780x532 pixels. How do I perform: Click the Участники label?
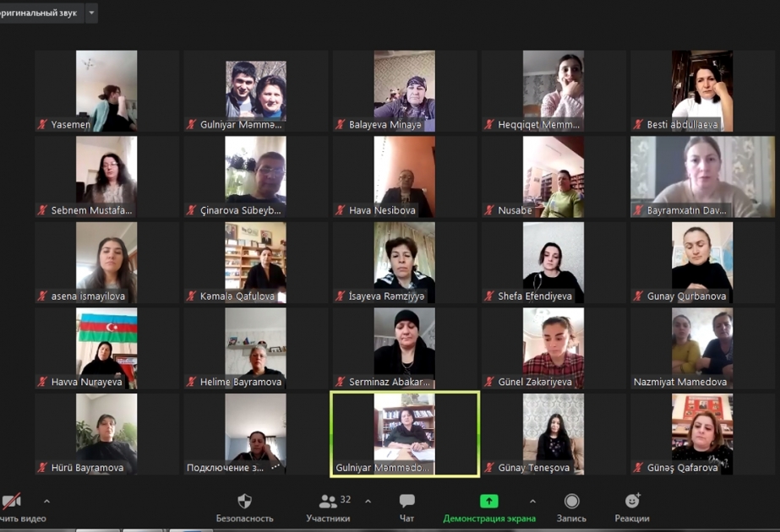coord(328,518)
